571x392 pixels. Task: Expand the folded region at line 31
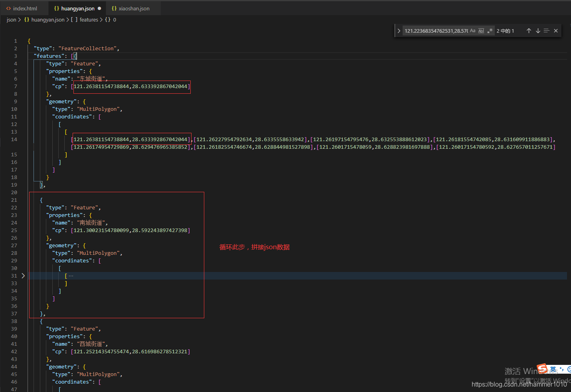point(23,276)
